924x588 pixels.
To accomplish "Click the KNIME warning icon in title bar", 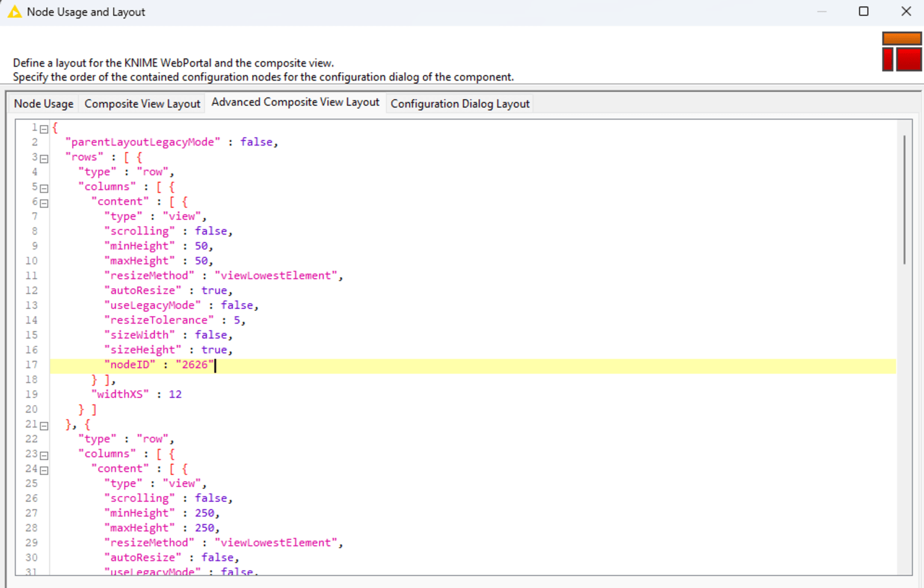I will 14,11.
